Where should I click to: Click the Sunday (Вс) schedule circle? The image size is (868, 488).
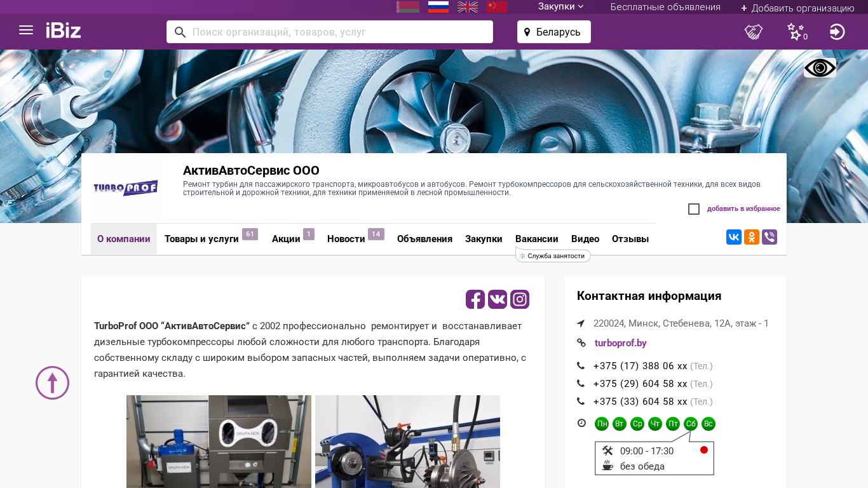[709, 424]
